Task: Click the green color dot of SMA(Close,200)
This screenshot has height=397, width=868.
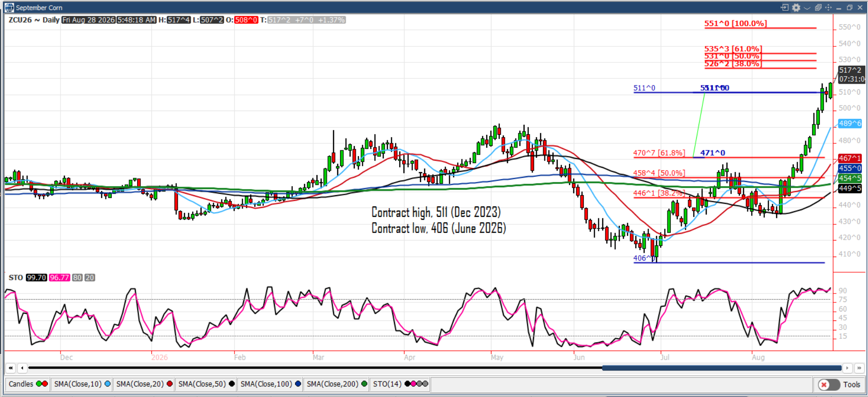Action: pos(364,384)
